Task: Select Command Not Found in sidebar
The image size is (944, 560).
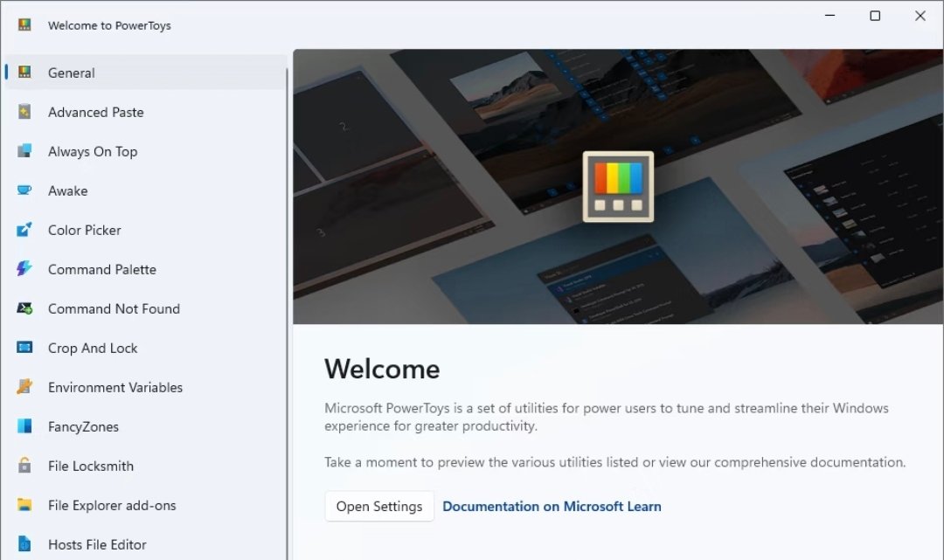Action: (x=114, y=308)
